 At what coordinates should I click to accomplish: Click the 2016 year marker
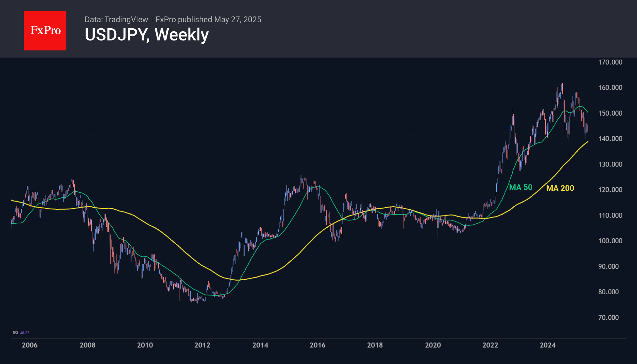[x=318, y=345]
